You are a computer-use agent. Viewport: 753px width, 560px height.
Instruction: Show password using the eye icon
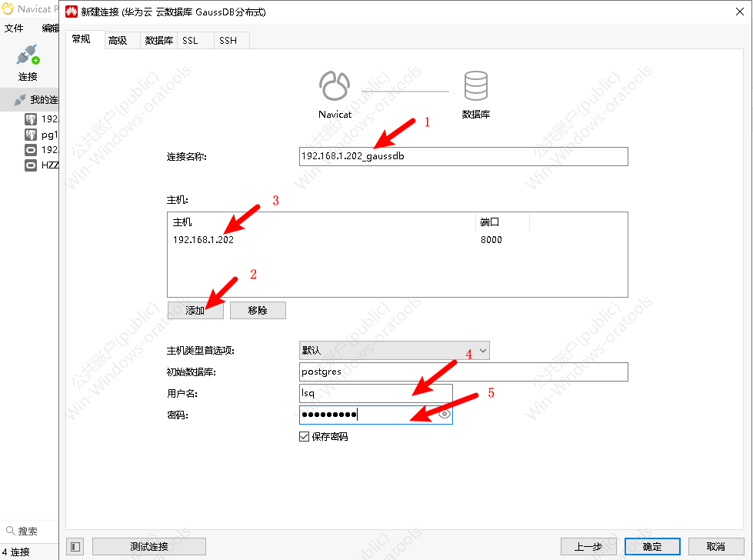point(444,415)
